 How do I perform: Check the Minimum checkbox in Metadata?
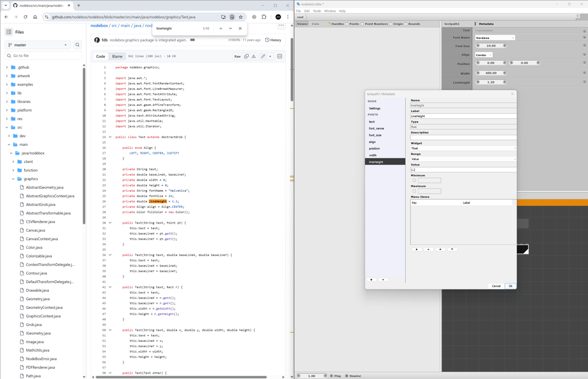pos(414,181)
